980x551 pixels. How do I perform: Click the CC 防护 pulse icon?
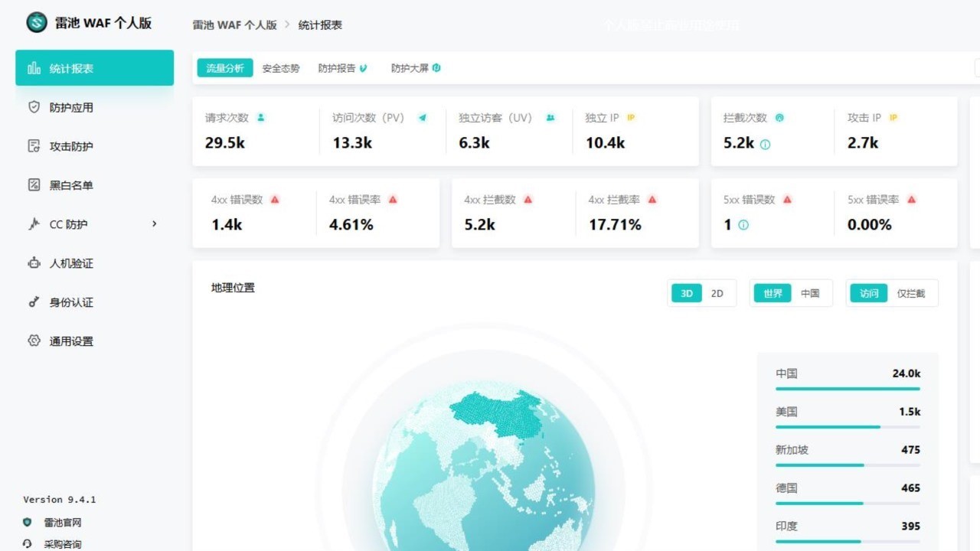(34, 224)
